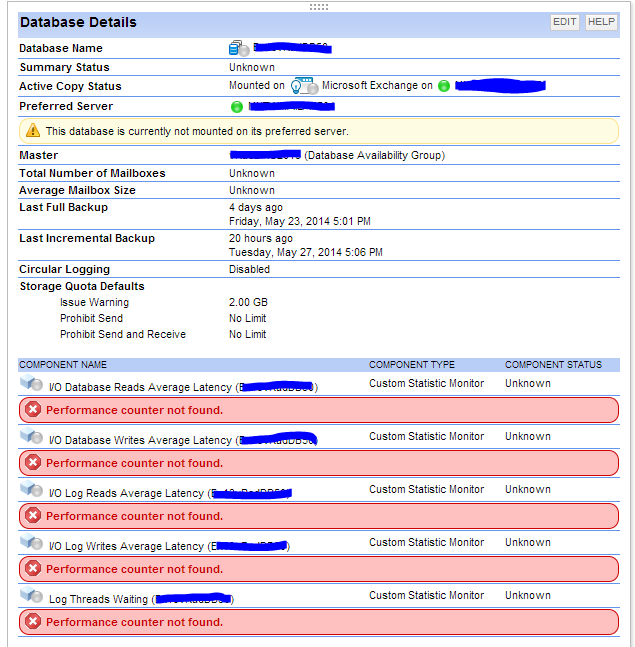Click Performance counter not found under Database Reads
Image resolution: width=635 pixels, height=647 pixels.
pos(135,410)
